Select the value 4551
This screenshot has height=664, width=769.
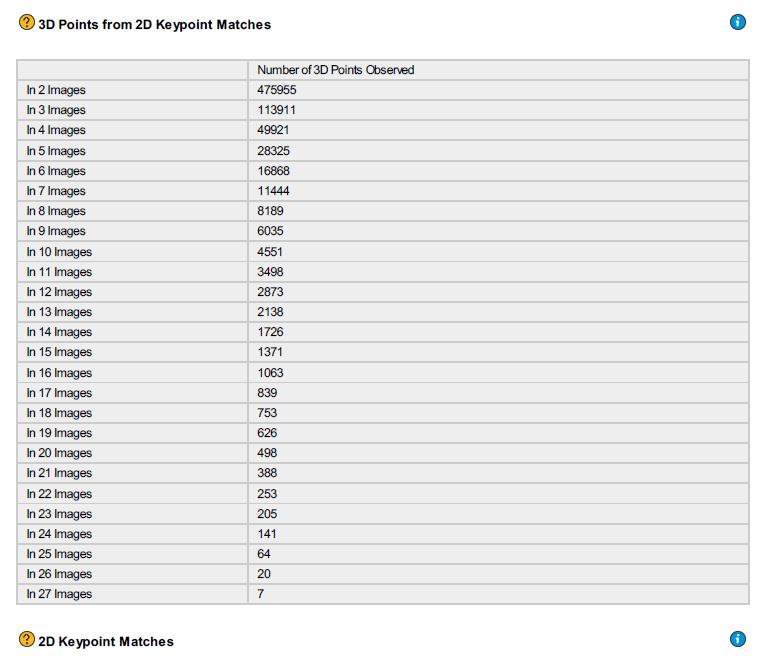click(270, 252)
